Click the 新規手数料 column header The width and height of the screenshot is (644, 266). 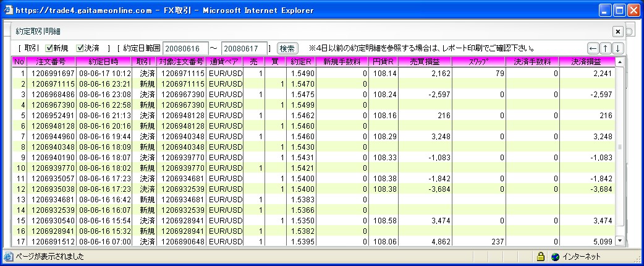tap(342, 62)
